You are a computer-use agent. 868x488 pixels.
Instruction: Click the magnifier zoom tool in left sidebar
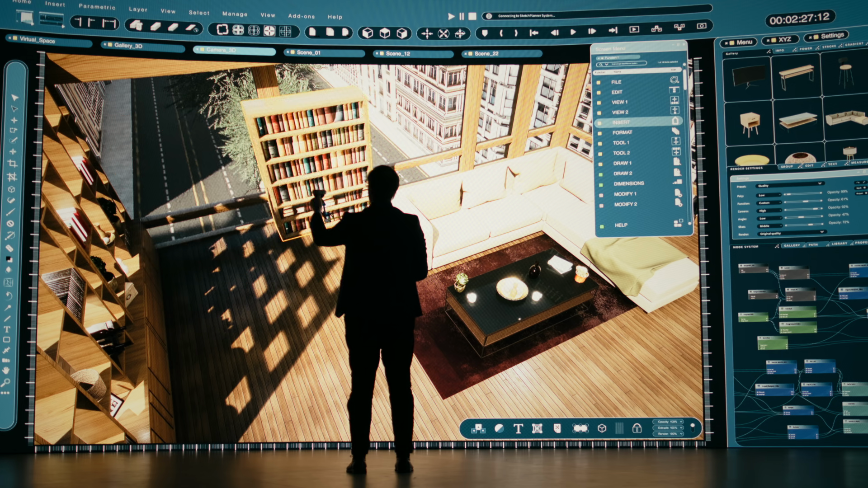[x=5, y=383]
